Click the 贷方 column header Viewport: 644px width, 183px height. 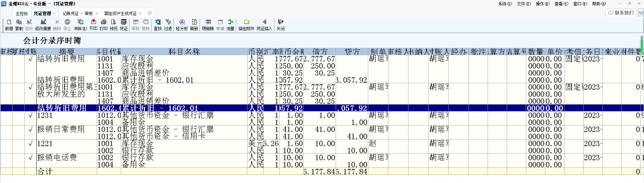point(352,51)
